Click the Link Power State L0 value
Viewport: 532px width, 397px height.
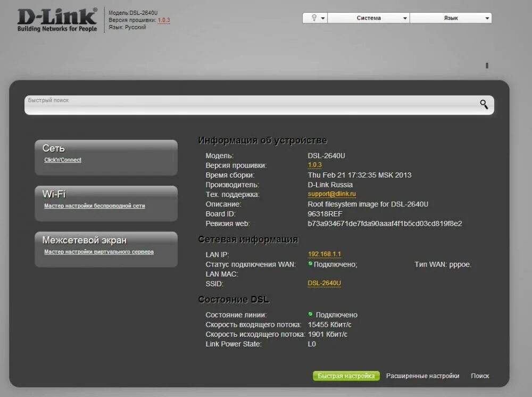coord(312,344)
